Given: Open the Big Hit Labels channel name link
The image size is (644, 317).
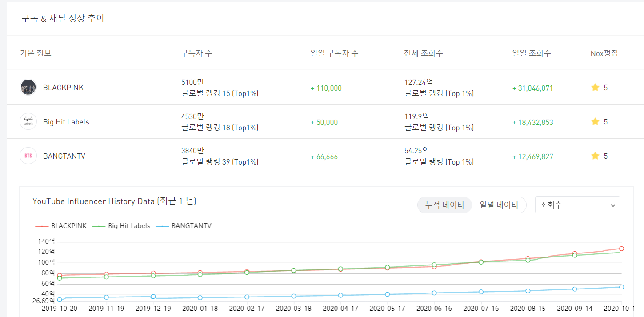Looking at the screenshot, I should (x=66, y=122).
